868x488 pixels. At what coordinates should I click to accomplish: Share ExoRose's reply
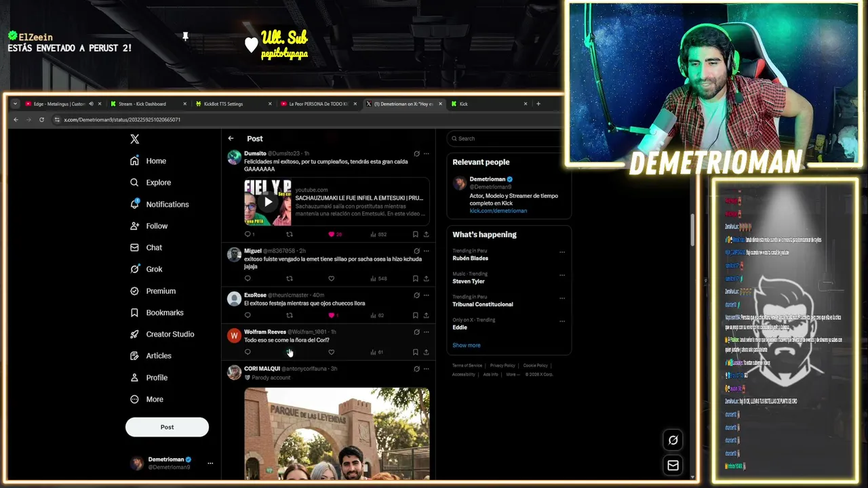[426, 315]
